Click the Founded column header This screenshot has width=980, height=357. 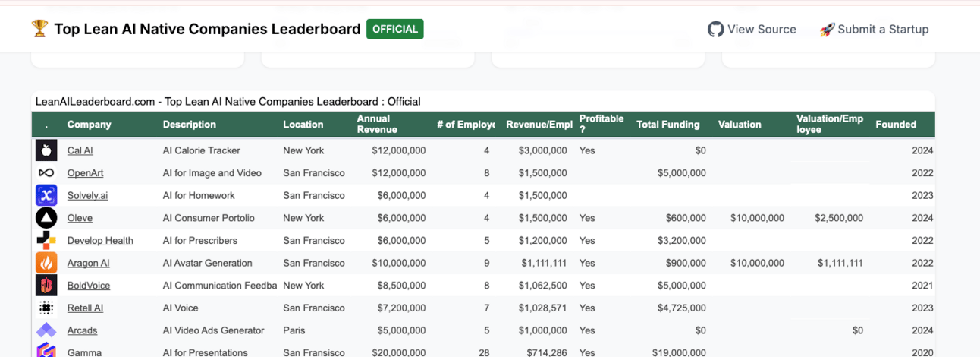click(896, 125)
